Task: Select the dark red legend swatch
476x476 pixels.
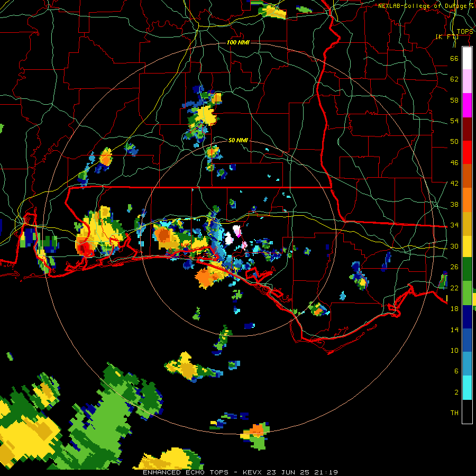Action: click(x=467, y=129)
